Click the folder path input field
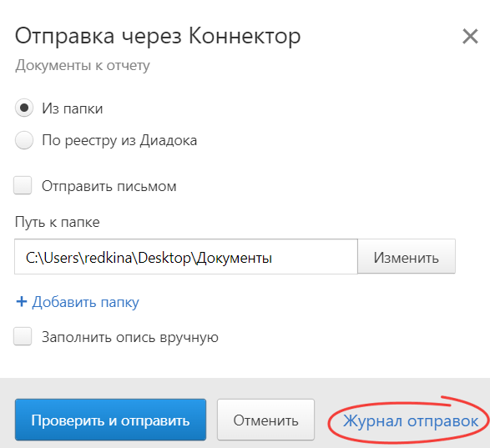The width and height of the screenshot is (490, 448). pyautogui.click(x=186, y=257)
